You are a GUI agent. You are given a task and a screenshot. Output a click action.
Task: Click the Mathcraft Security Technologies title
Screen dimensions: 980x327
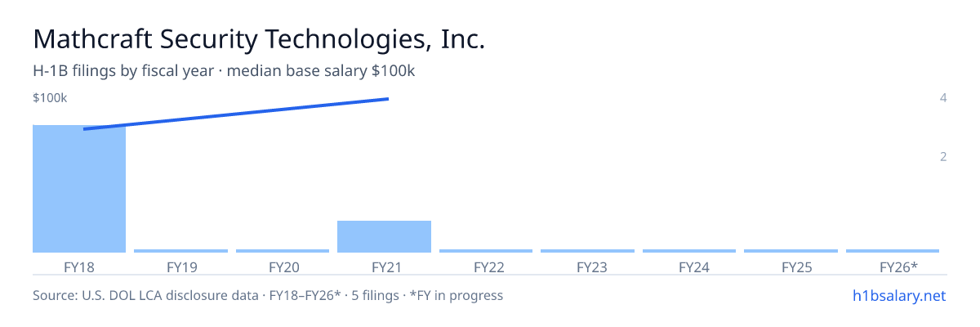point(259,39)
